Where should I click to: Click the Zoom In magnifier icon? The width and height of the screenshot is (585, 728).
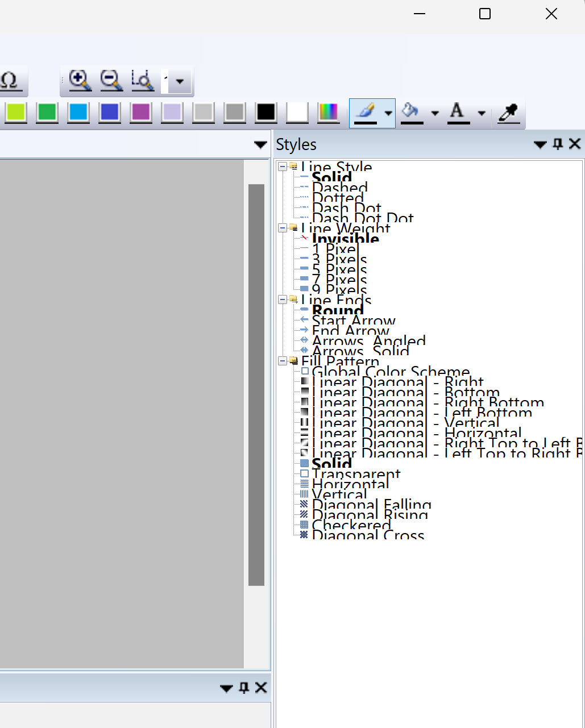click(80, 80)
